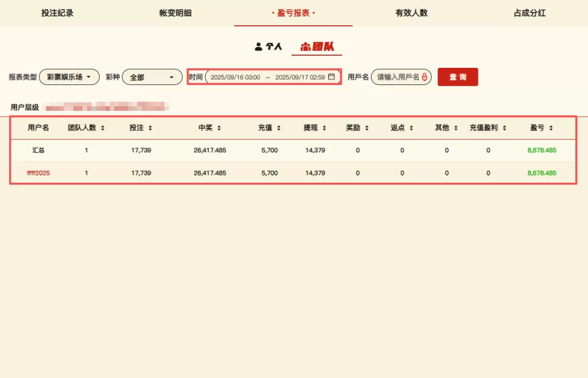Open user ffff2025 link
The width and height of the screenshot is (588, 378).
click(x=38, y=173)
